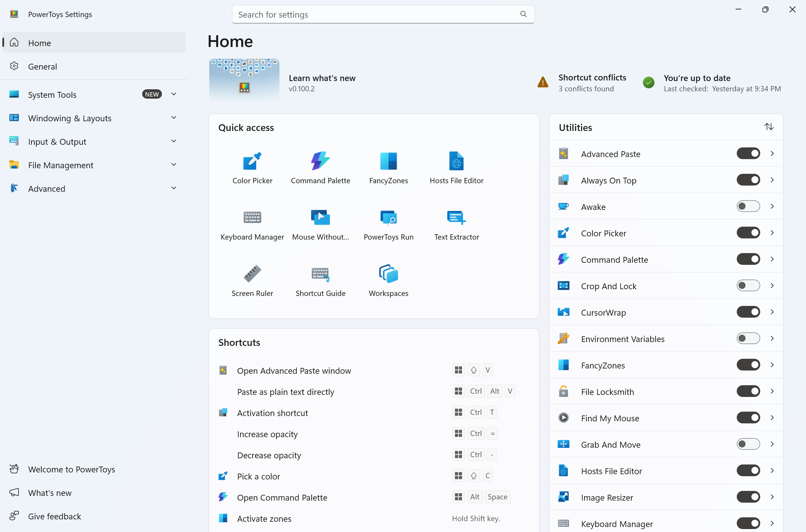806x532 pixels.
Task: Launch PowerToys Run from Quick access
Action: [x=388, y=224]
